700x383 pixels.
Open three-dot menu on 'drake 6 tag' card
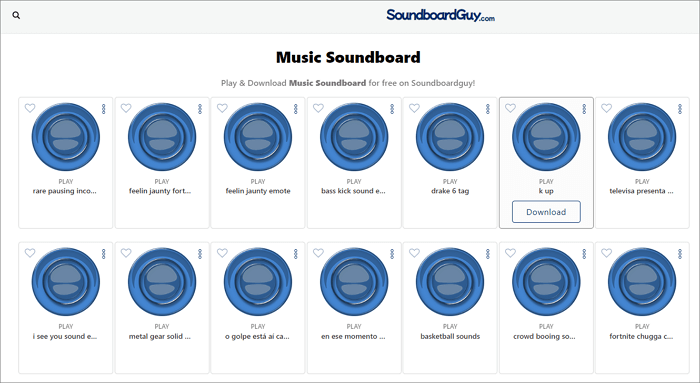pos(488,109)
